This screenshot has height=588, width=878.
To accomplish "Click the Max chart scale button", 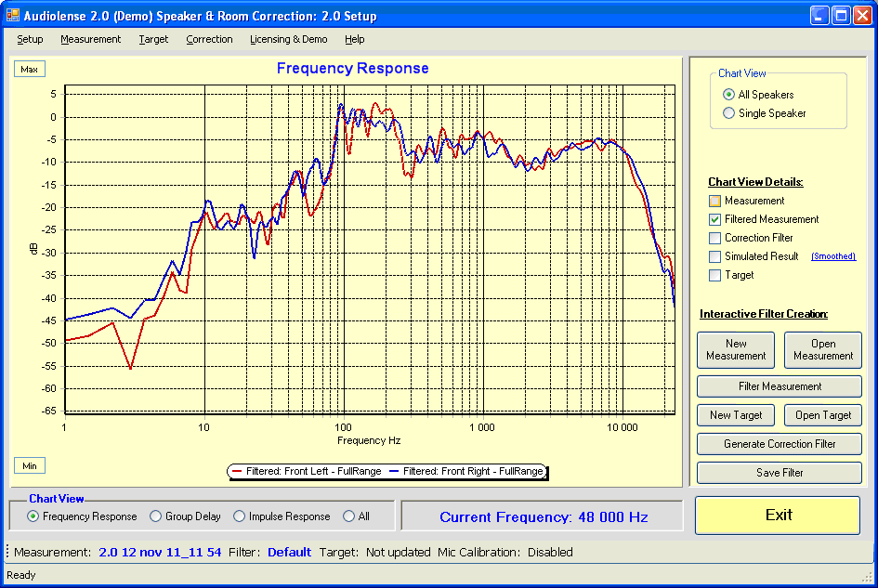I will pos(29,70).
